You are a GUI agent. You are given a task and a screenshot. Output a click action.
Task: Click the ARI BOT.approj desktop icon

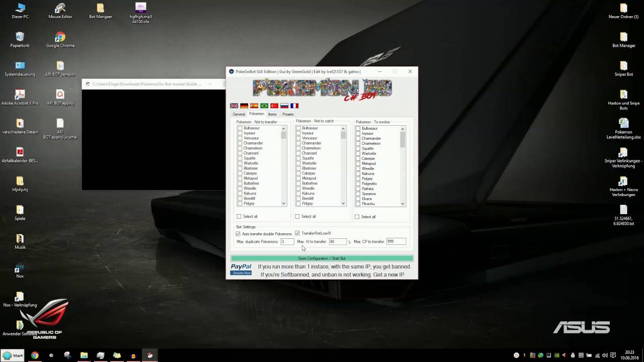(60, 98)
